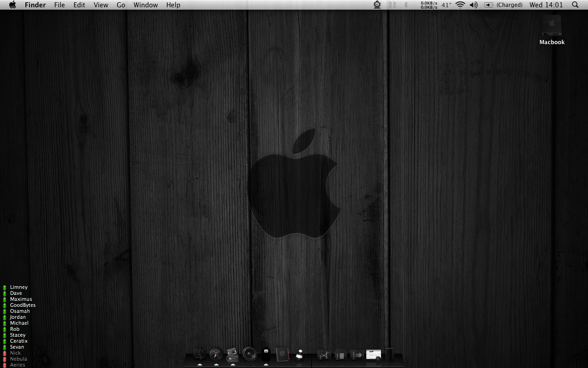The height and width of the screenshot is (368, 588).
Task: Open the Go menu
Action: pos(121,5)
